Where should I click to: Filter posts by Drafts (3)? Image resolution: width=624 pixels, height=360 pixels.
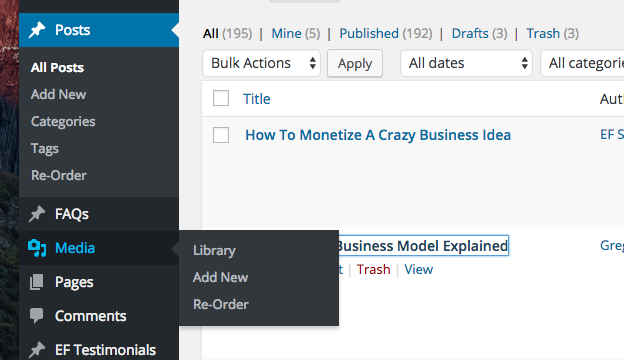point(480,33)
